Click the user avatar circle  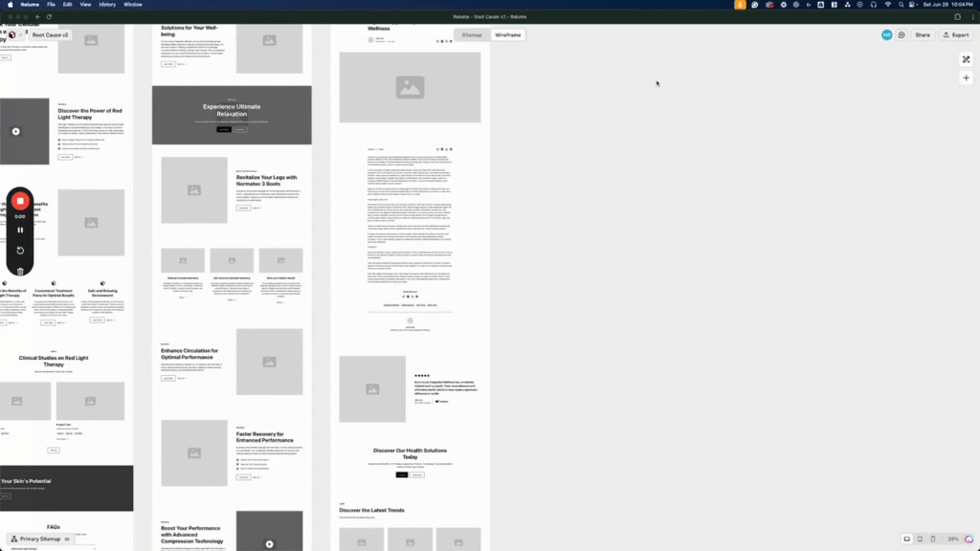tap(887, 34)
